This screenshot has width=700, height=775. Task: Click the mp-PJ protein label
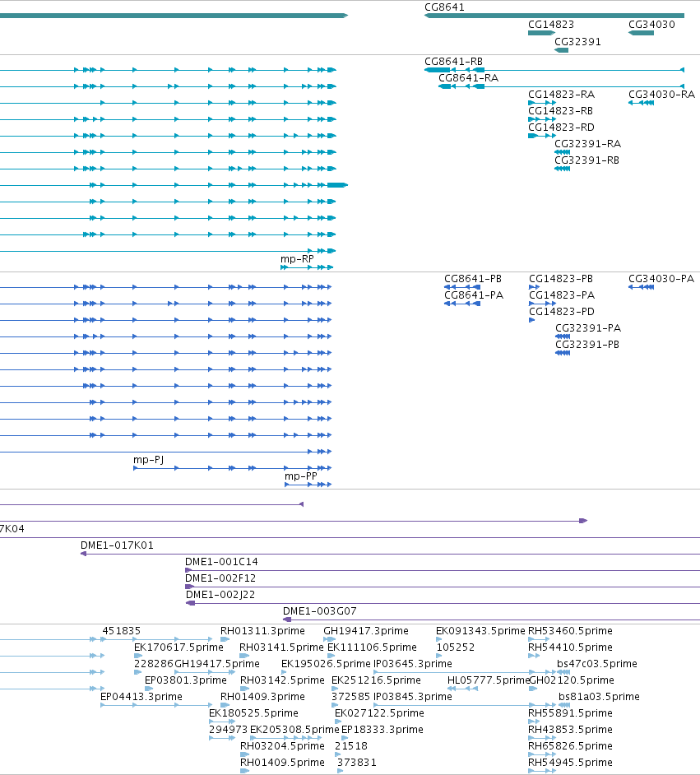(x=148, y=460)
